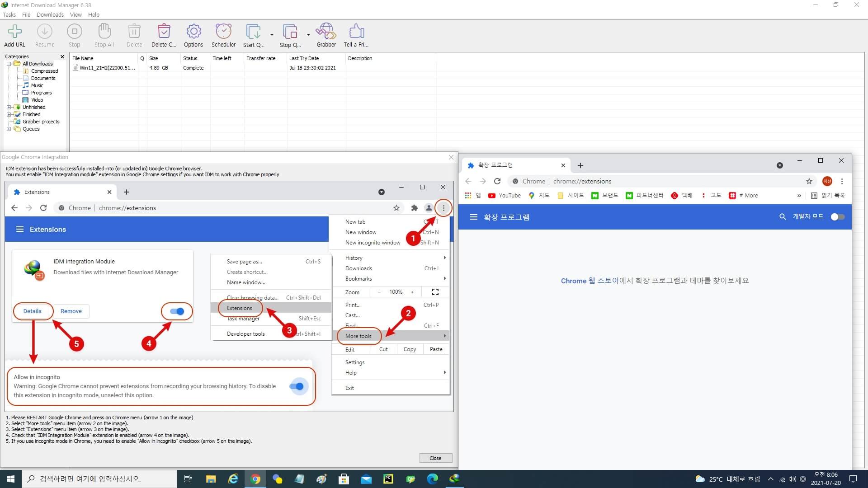Open Chrome tab search dropdown

pyautogui.click(x=779, y=165)
